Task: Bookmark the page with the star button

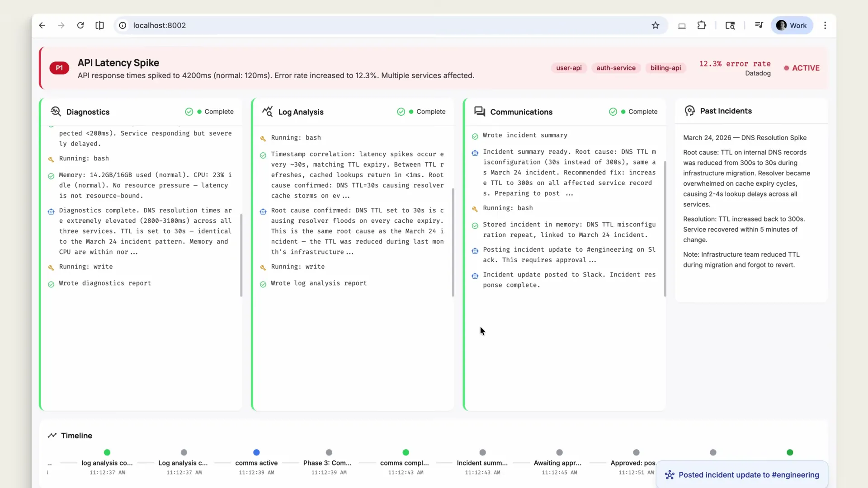Action: point(656,25)
